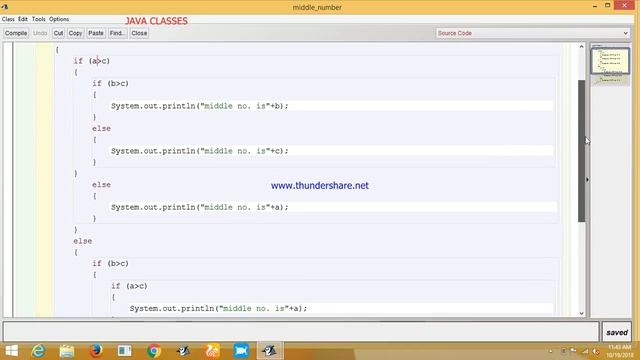Launch Firefox from taskbar
The height and width of the screenshot is (360, 640).
coord(96,351)
